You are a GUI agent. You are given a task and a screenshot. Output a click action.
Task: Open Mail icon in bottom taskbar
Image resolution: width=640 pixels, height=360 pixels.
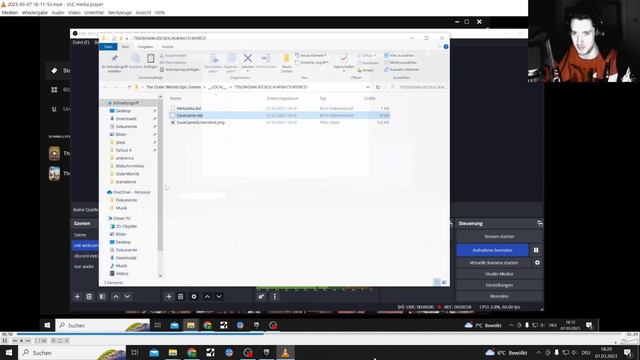click(x=154, y=352)
